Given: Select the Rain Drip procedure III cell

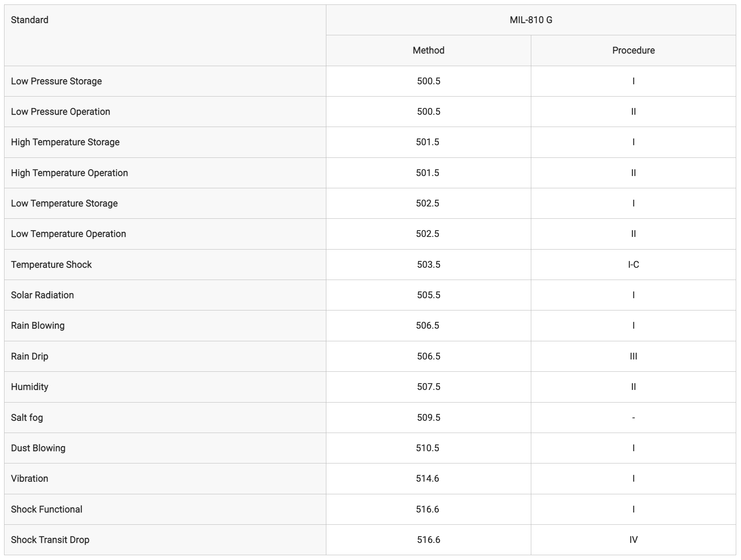Looking at the screenshot, I should [633, 356].
